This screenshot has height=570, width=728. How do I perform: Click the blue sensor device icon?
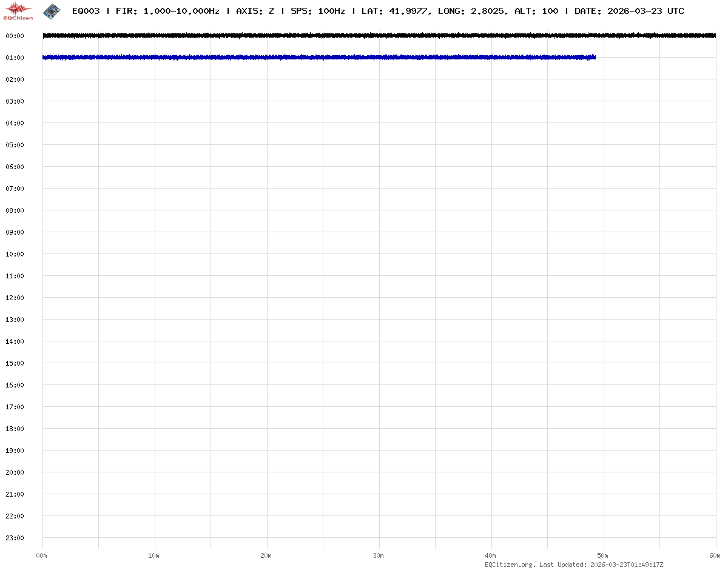pyautogui.click(x=52, y=10)
